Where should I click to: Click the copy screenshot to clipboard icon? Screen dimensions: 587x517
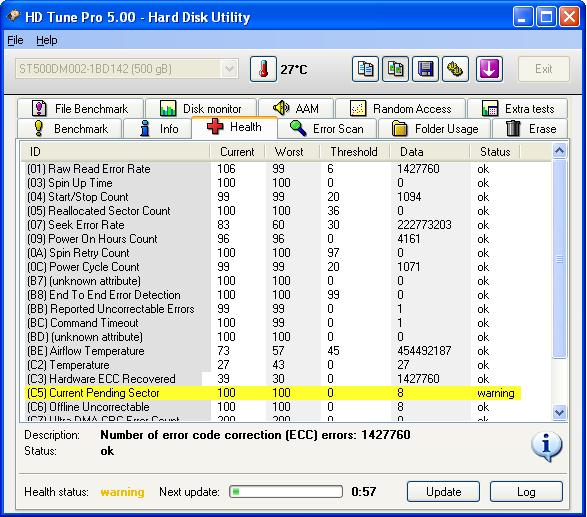point(395,69)
